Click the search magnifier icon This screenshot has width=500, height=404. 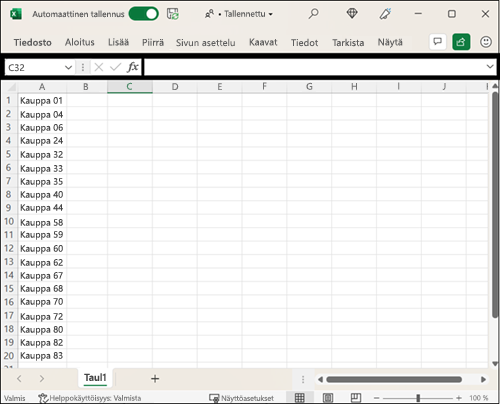click(313, 14)
